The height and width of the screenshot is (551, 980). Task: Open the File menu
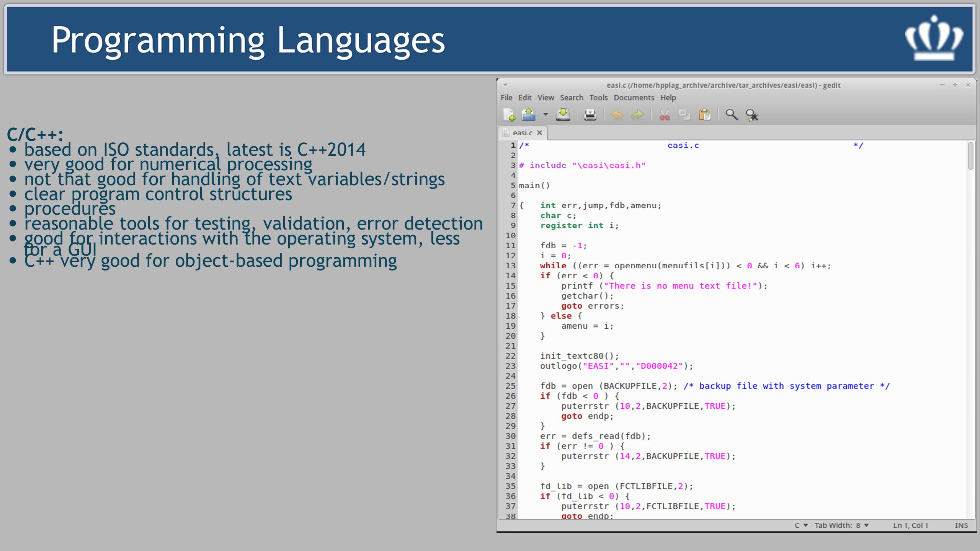[x=506, y=98]
